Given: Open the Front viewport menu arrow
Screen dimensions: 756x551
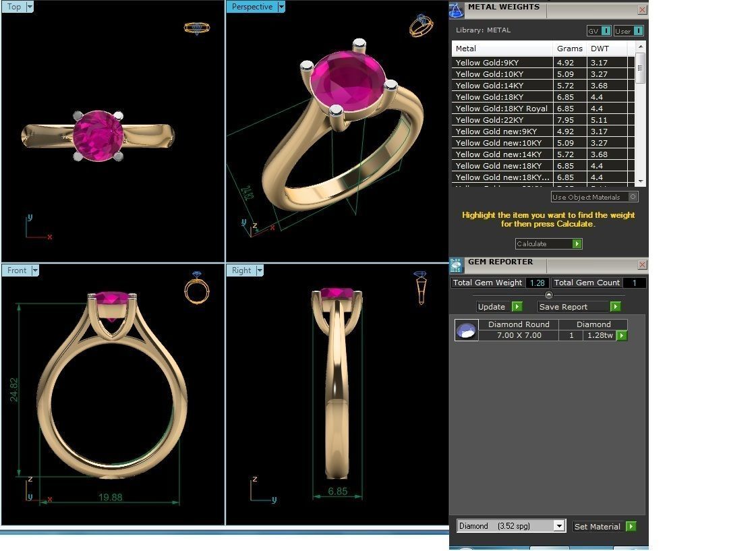Looking at the screenshot, I should [34, 270].
